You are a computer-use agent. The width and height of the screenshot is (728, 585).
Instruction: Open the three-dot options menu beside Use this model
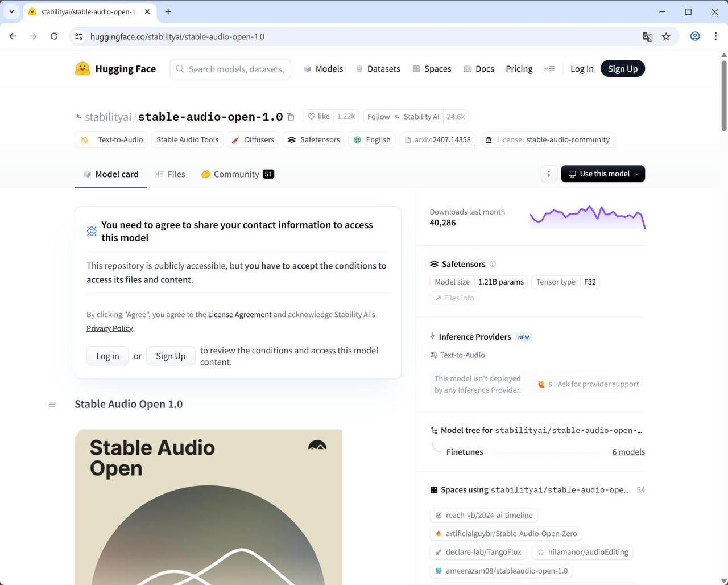pos(549,174)
